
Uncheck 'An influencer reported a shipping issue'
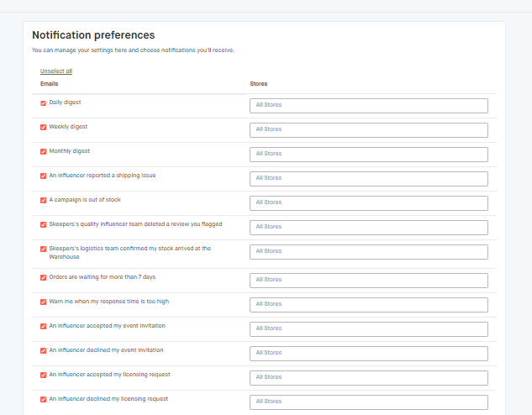[44, 176]
